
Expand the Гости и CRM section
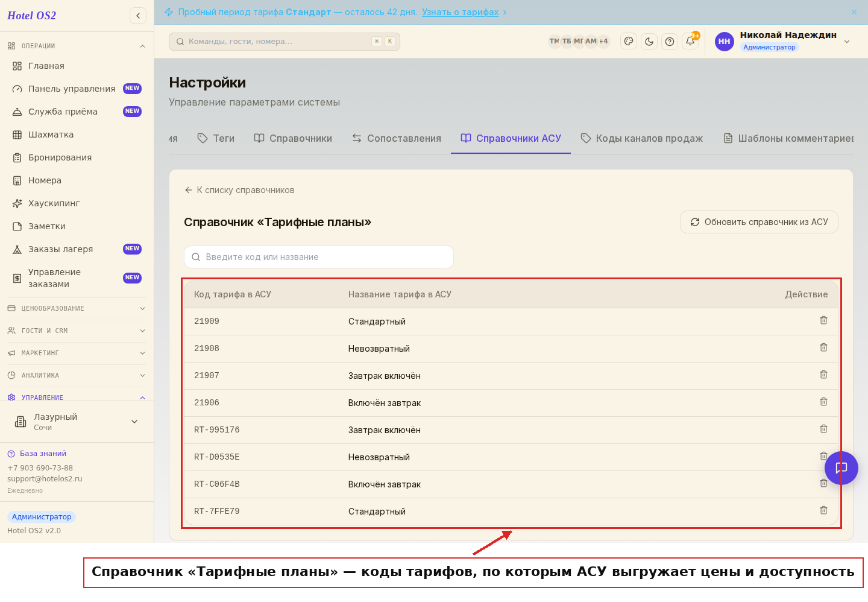click(x=77, y=331)
